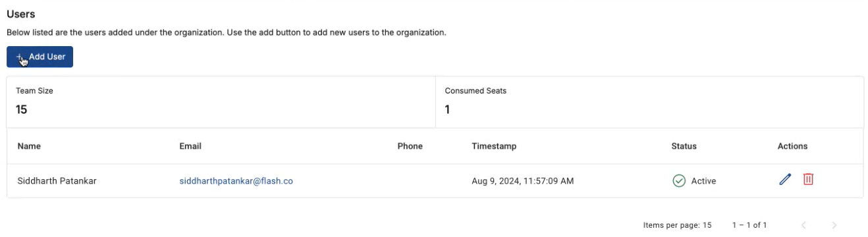
Task: Select the Siddharth Patankar name cell
Action: click(x=57, y=180)
